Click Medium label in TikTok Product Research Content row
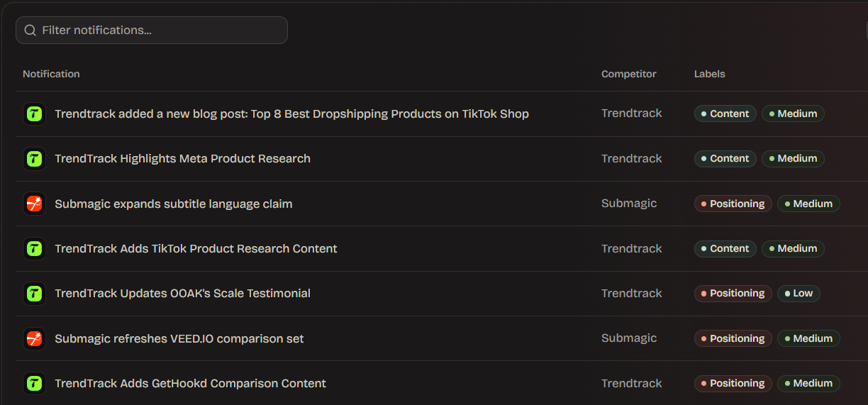Viewport: 868px width, 405px height. pos(793,248)
